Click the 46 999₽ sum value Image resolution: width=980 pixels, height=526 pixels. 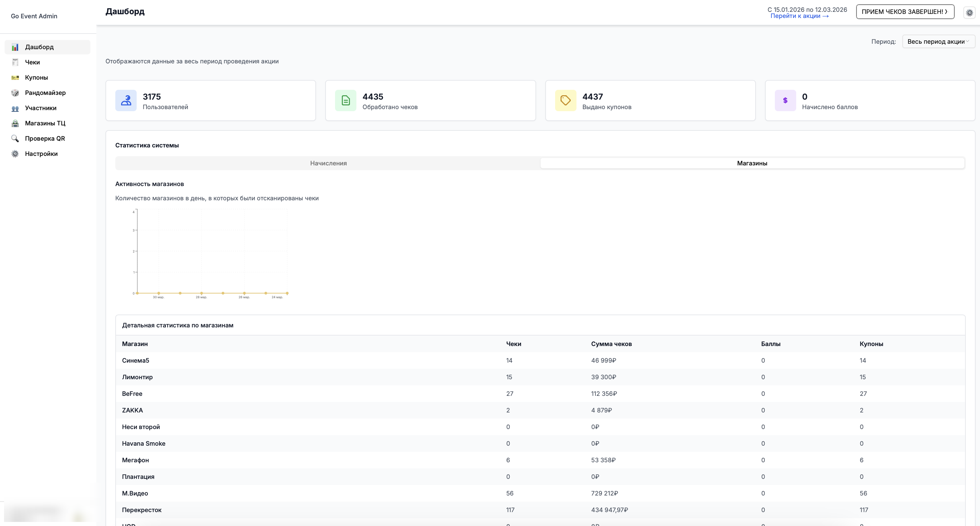[x=604, y=361]
